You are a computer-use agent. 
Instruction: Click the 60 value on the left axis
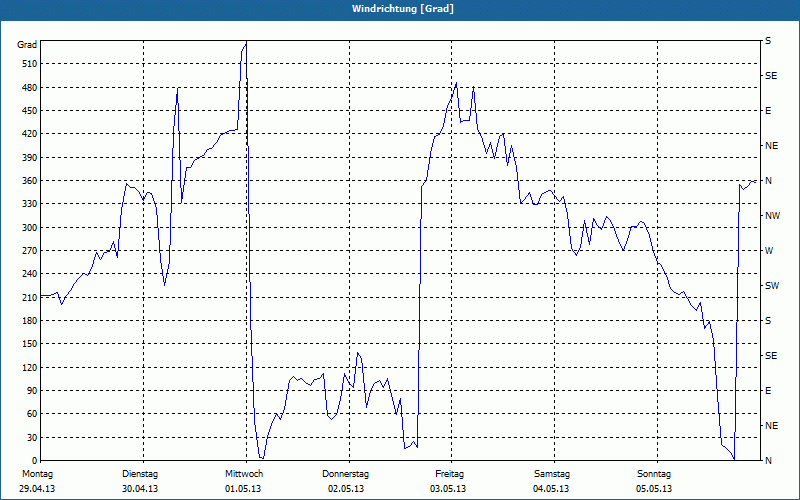pos(32,414)
